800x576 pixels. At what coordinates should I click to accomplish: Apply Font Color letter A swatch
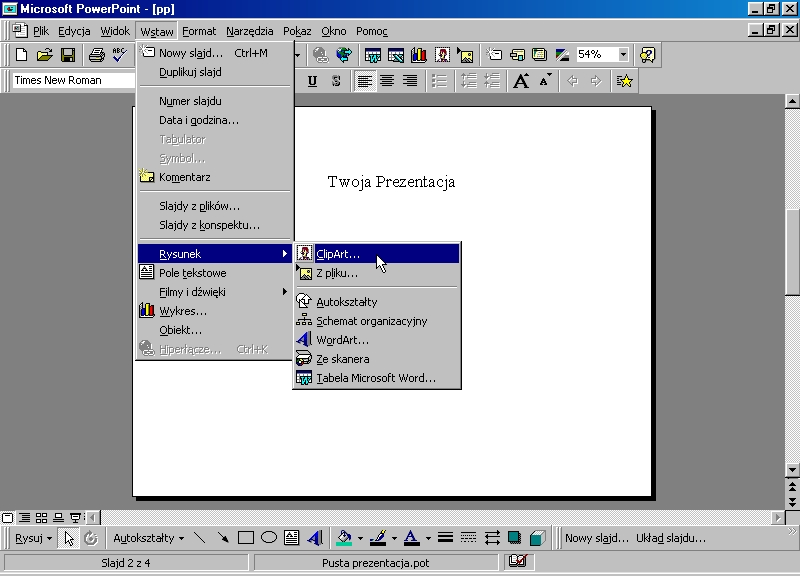(412, 538)
